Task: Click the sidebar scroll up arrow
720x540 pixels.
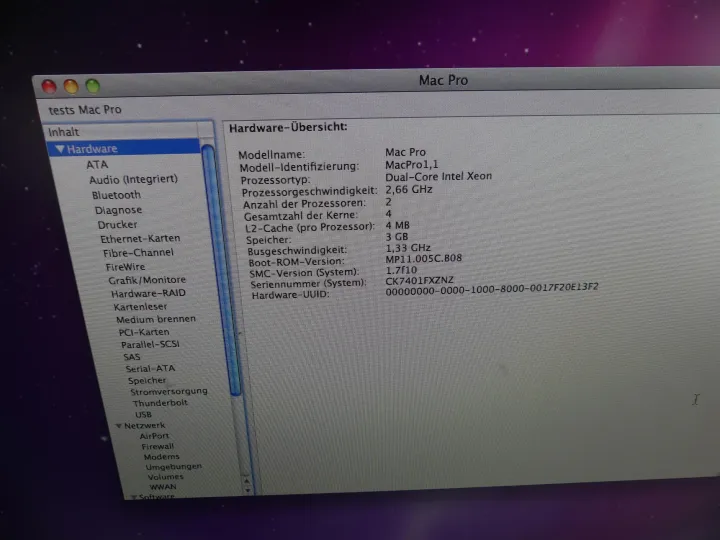Action: coord(247,481)
